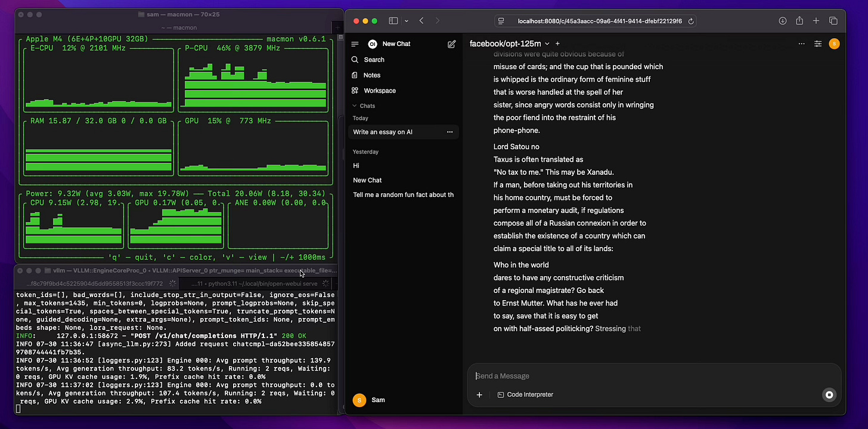The image size is (868, 429).
Task: Open the chat ellipsis menu at top right
Action: 802,44
